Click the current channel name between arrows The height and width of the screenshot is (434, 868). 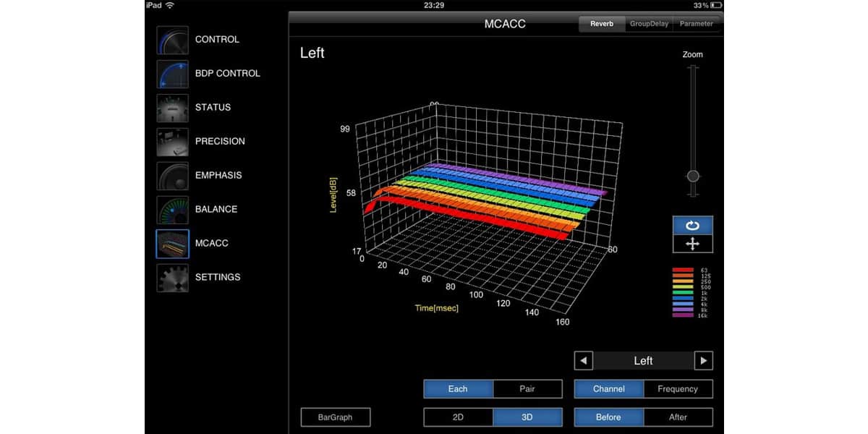[643, 361]
